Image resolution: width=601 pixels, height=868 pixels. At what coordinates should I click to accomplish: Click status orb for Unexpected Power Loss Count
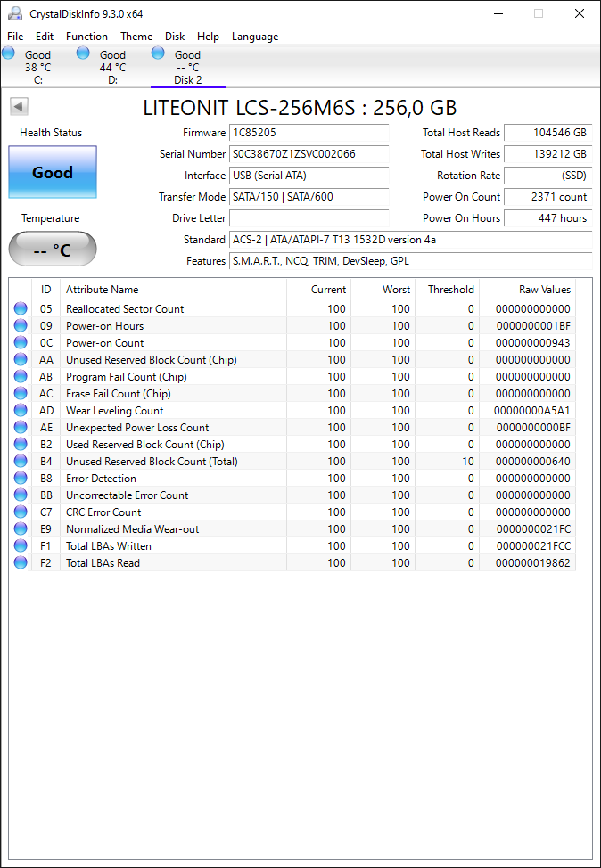(21, 428)
